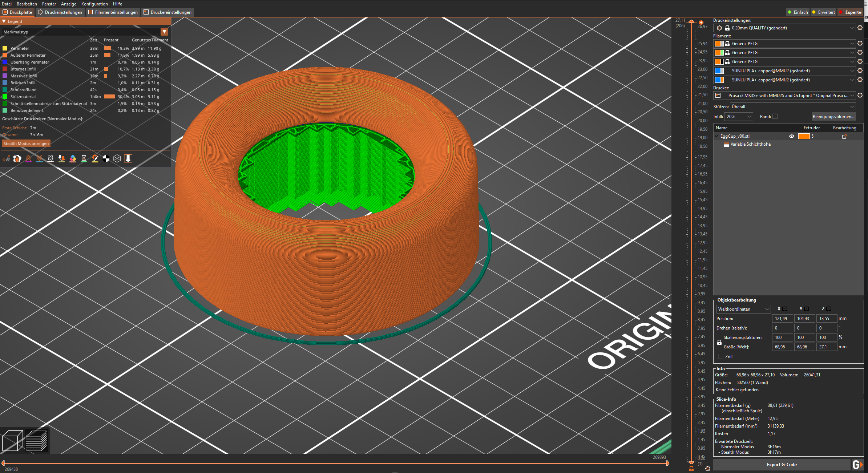Toggle wipe visibility hand icon in legend toolbar
The width and height of the screenshot is (868, 473).
(17, 158)
